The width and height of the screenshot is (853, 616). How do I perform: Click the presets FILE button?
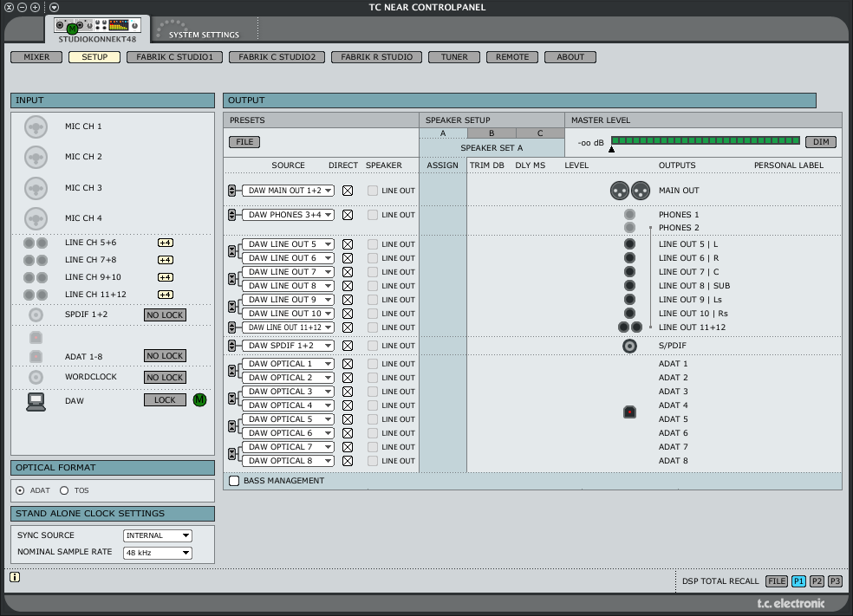tap(244, 142)
